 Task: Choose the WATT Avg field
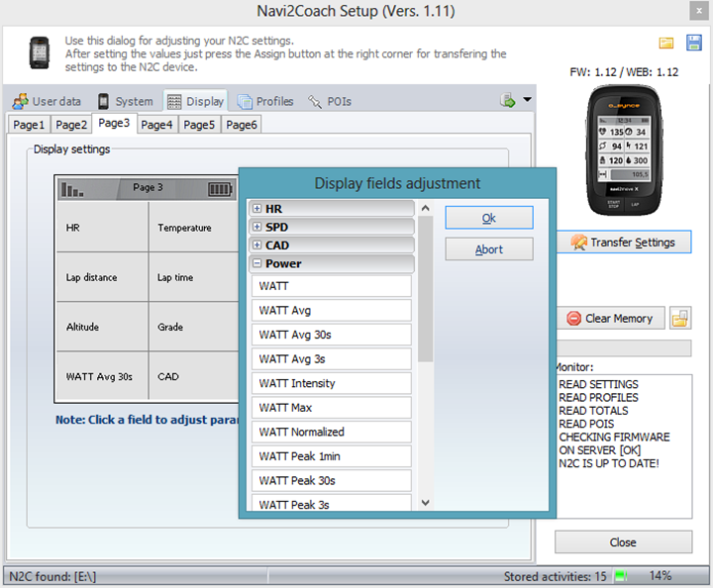pos(332,311)
